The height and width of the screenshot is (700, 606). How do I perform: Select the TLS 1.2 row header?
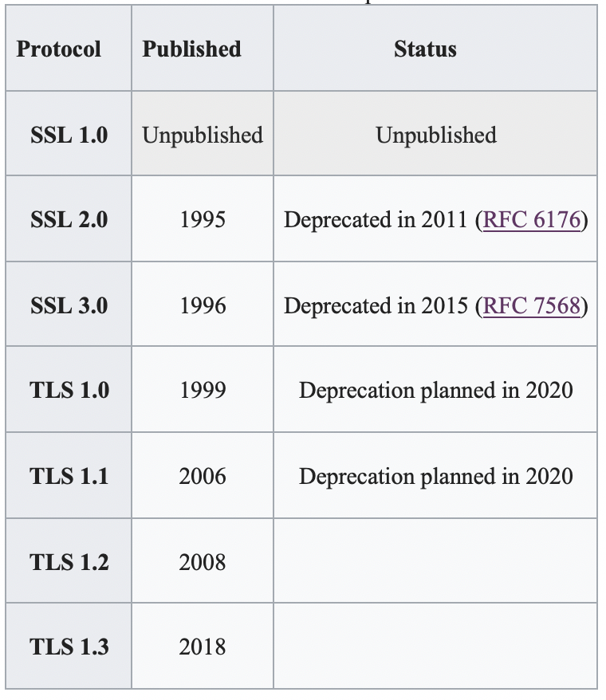(69, 562)
